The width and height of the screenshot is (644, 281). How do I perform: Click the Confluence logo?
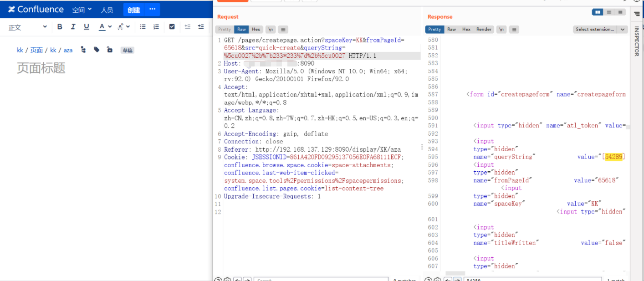36,10
